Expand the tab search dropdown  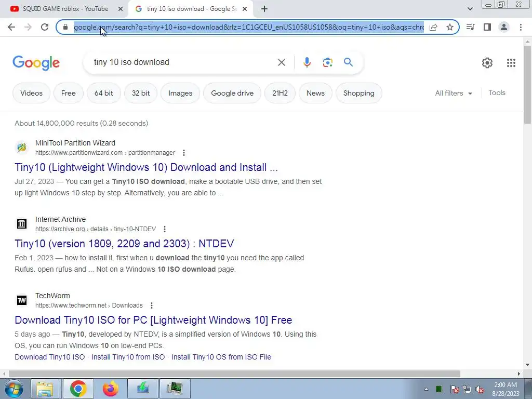[470, 9]
